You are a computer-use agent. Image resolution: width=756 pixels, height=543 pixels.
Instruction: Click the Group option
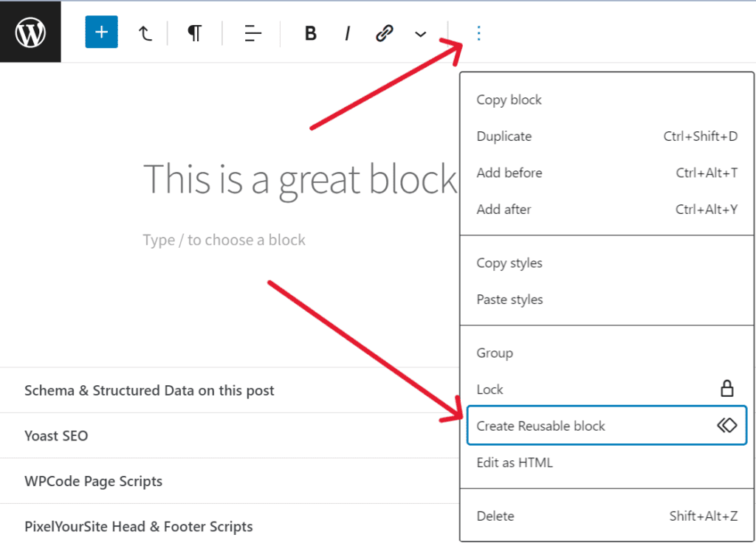pos(495,353)
